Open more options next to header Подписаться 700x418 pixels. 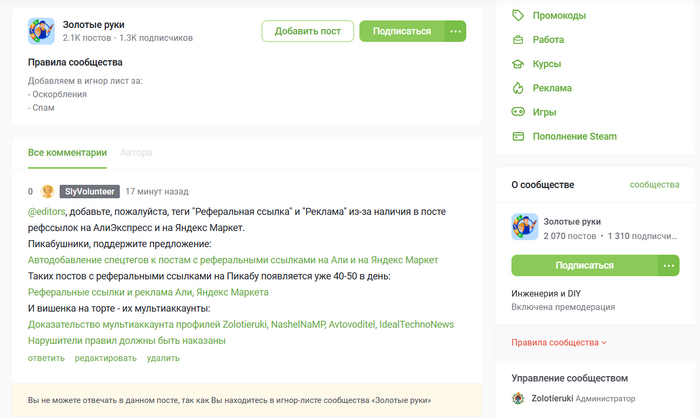(455, 31)
